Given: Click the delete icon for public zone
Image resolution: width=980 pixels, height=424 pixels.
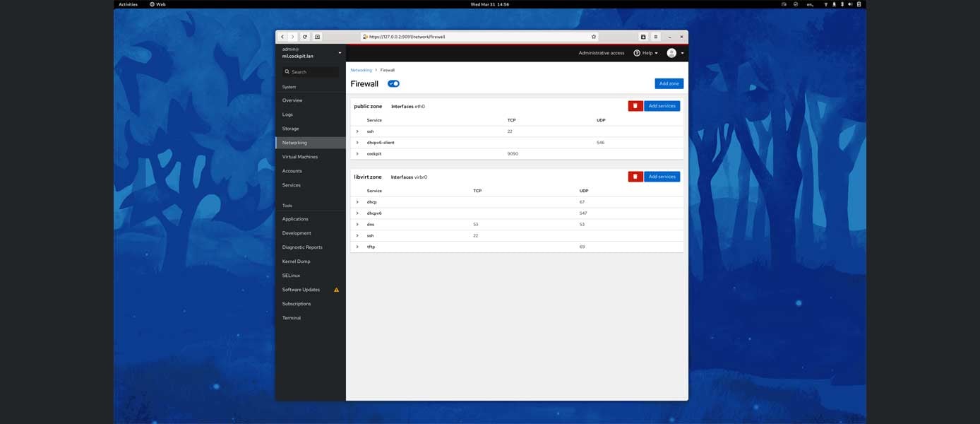Looking at the screenshot, I should (635, 105).
